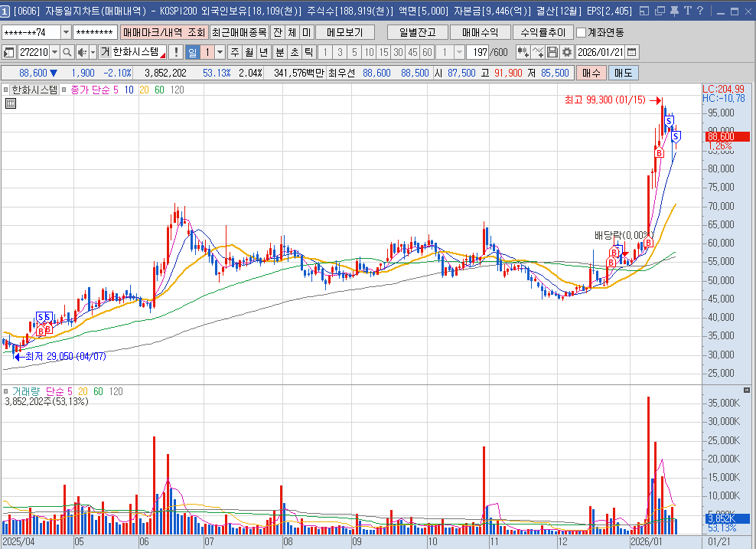Open the calendar date picker icon
Image resolution: width=756 pixels, height=549 pixels.
[632, 52]
